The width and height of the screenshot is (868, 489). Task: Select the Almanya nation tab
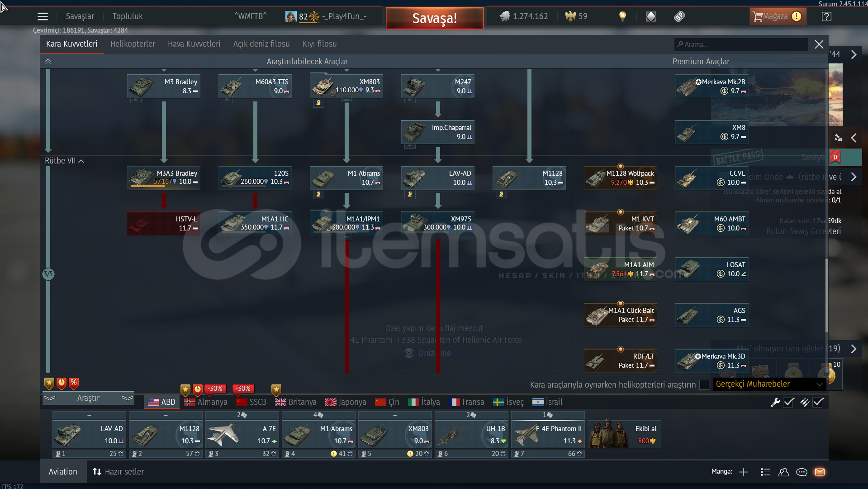click(206, 402)
